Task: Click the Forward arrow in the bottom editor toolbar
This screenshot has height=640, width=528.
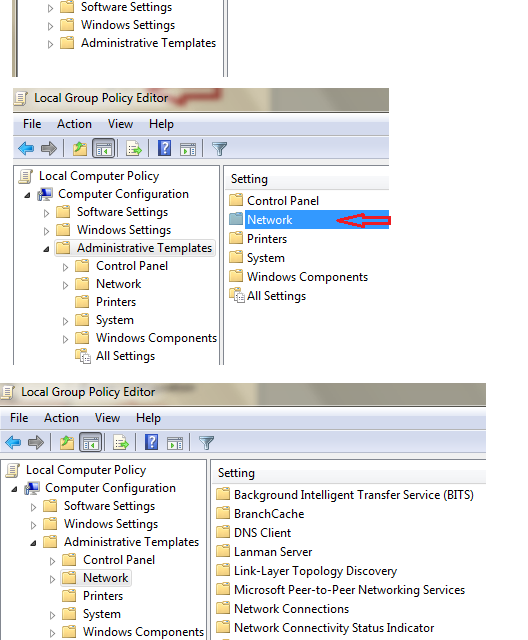Action: coord(36,442)
